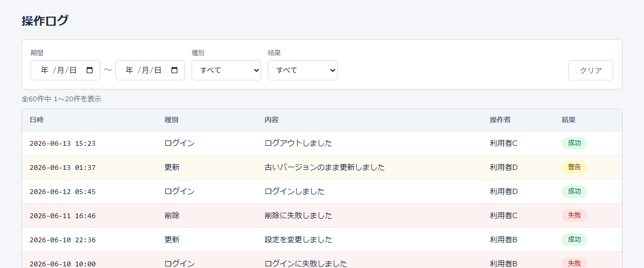Click ログイン type cell in 15:23 row

[180, 143]
